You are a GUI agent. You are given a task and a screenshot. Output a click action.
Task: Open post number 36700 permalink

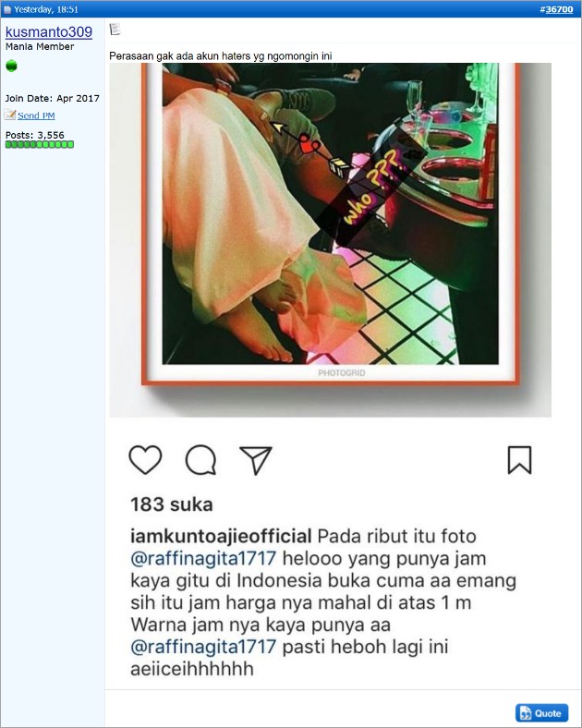559,9
